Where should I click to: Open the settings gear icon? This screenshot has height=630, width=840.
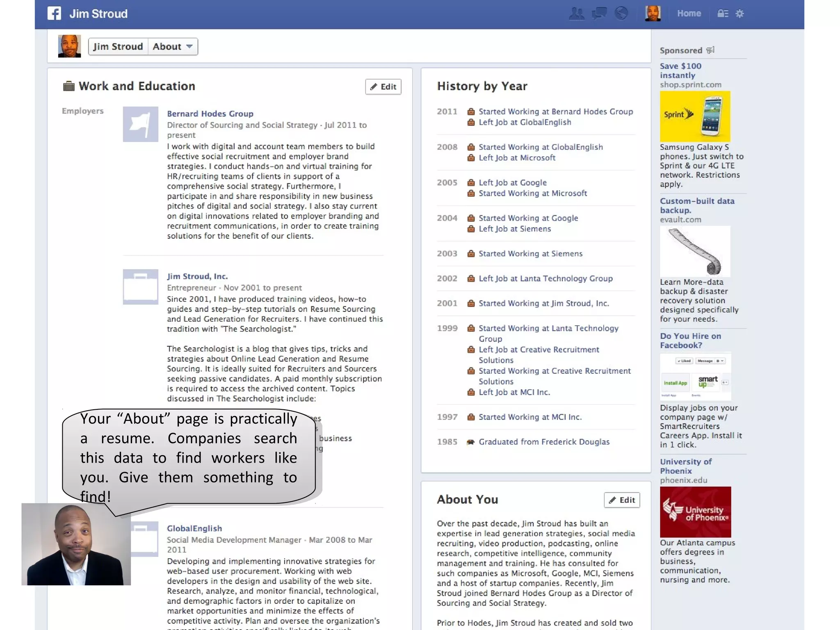pos(740,14)
